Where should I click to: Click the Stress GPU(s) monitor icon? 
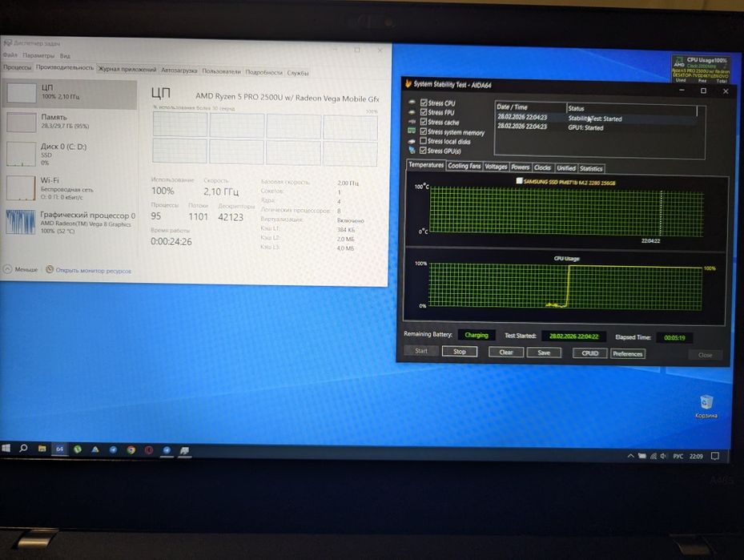point(412,151)
